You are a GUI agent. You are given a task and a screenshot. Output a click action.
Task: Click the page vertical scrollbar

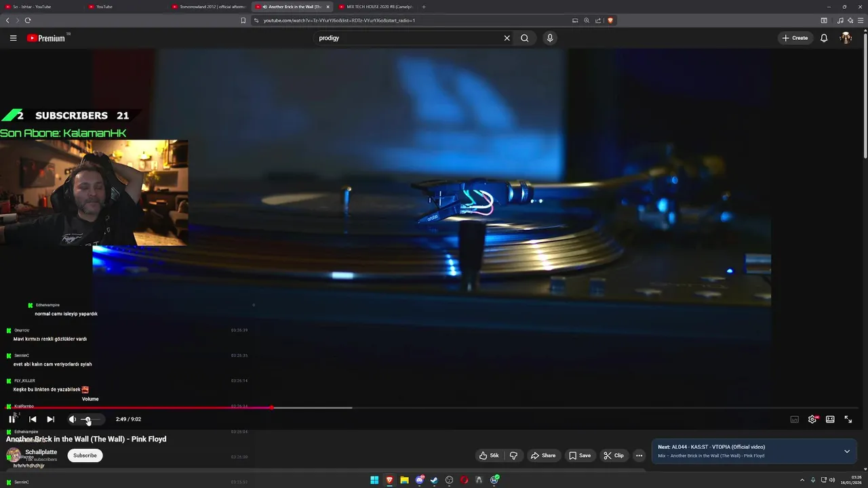click(865, 95)
